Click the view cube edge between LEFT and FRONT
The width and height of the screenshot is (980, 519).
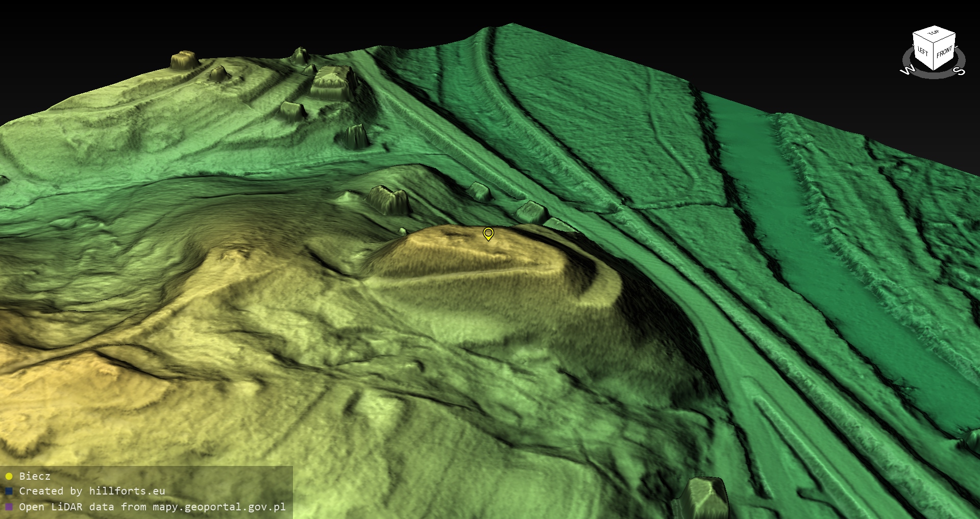(934, 57)
